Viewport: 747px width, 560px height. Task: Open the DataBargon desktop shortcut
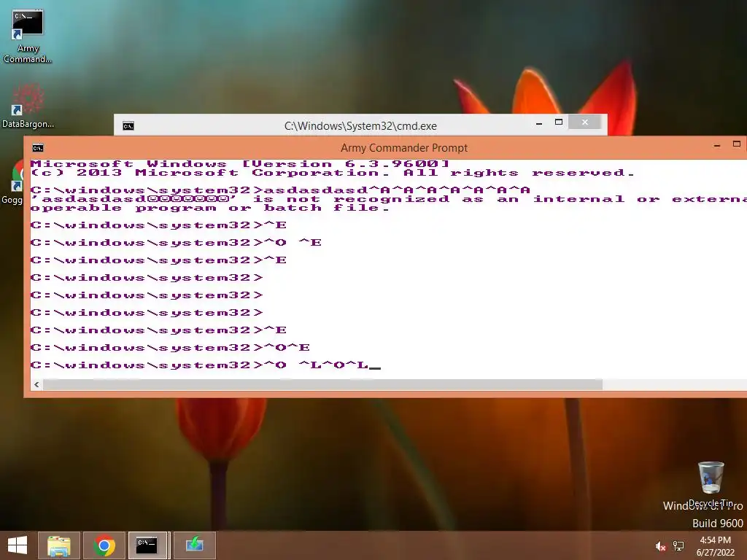[x=28, y=106]
